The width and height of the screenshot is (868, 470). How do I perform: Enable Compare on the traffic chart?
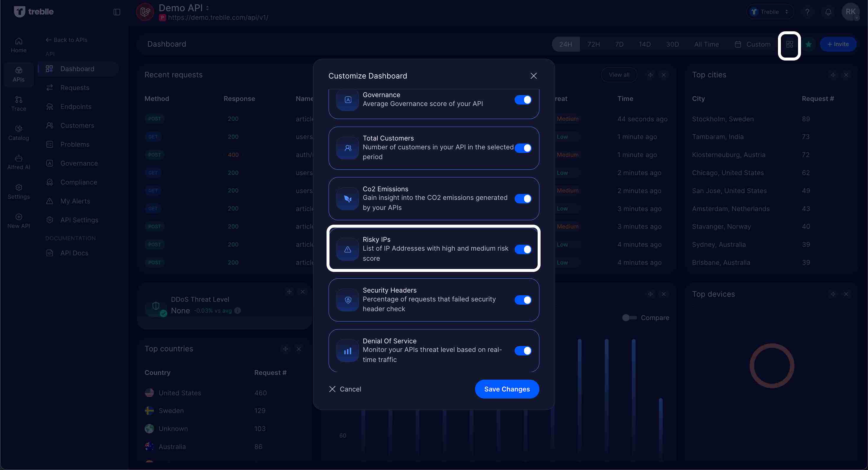[x=629, y=317]
